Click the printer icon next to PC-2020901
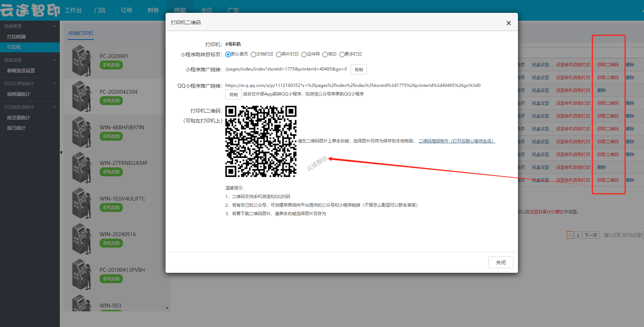Image resolution: width=644 pixels, height=327 pixels. [82, 61]
